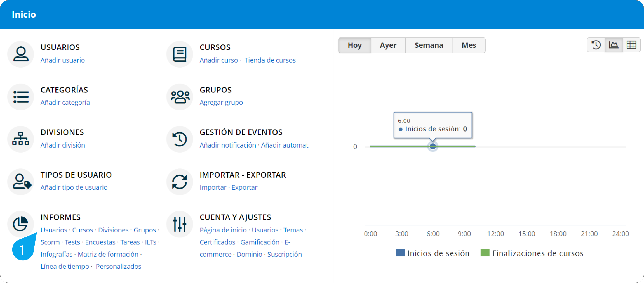Open Página de inicio settings link

coord(223,230)
